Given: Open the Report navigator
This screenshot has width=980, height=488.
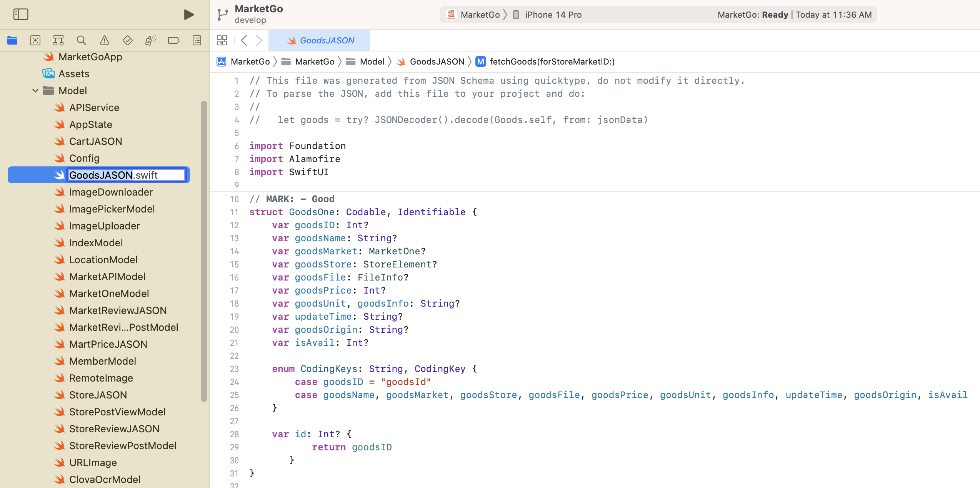Looking at the screenshot, I should tap(197, 40).
